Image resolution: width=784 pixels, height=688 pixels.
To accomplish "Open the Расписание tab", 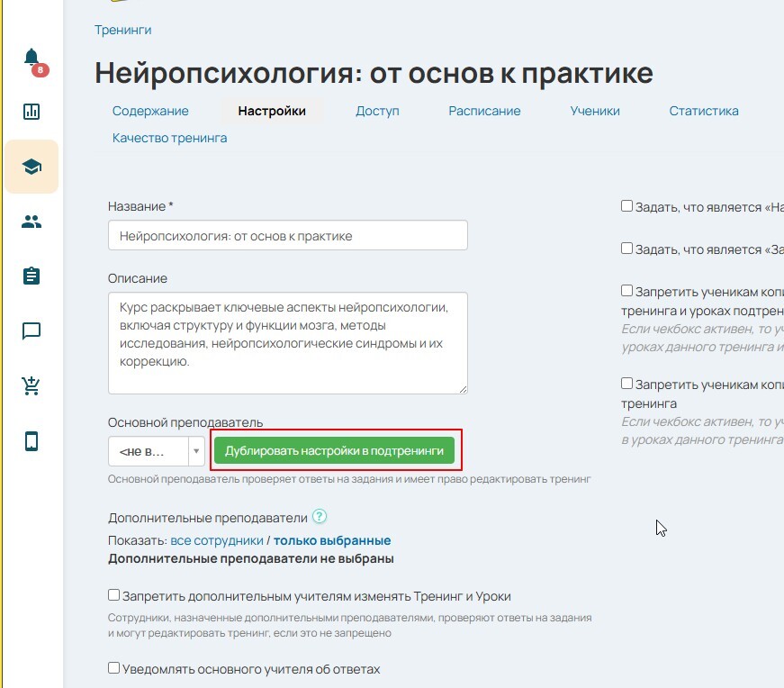I will (484, 111).
